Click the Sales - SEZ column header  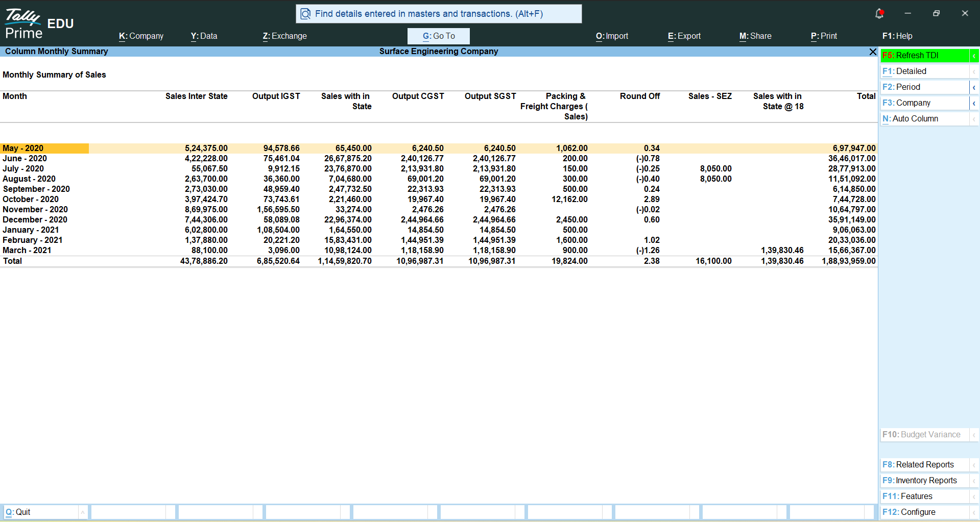pyautogui.click(x=710, y=96)
